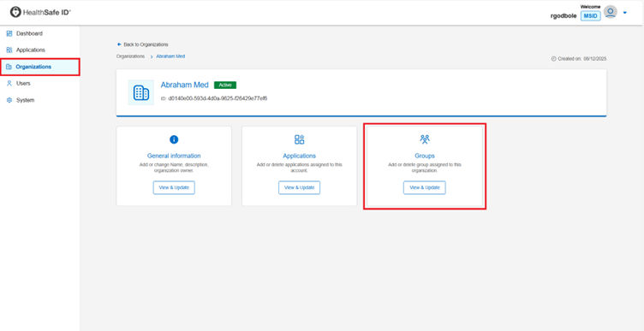Click the Applications sidebar icon
The height and width of the screenshot is (331, 644).
point(9,50)
